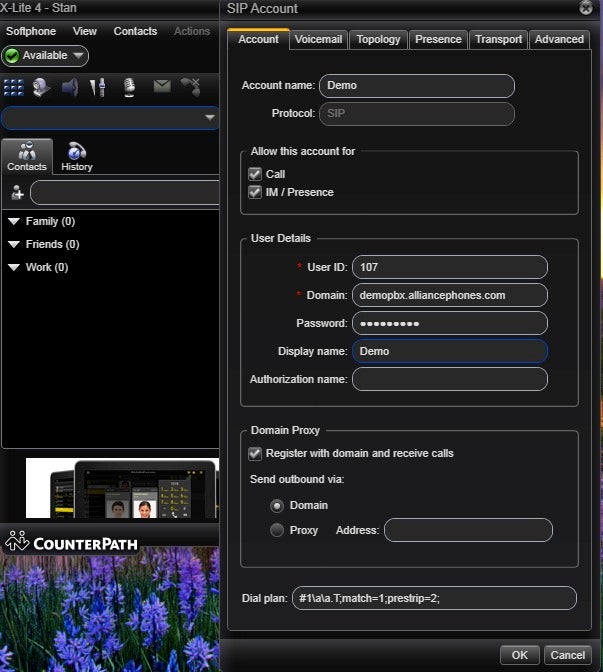
Task: Click the CounterPath tablet ad banner
Action: [122, 488]
